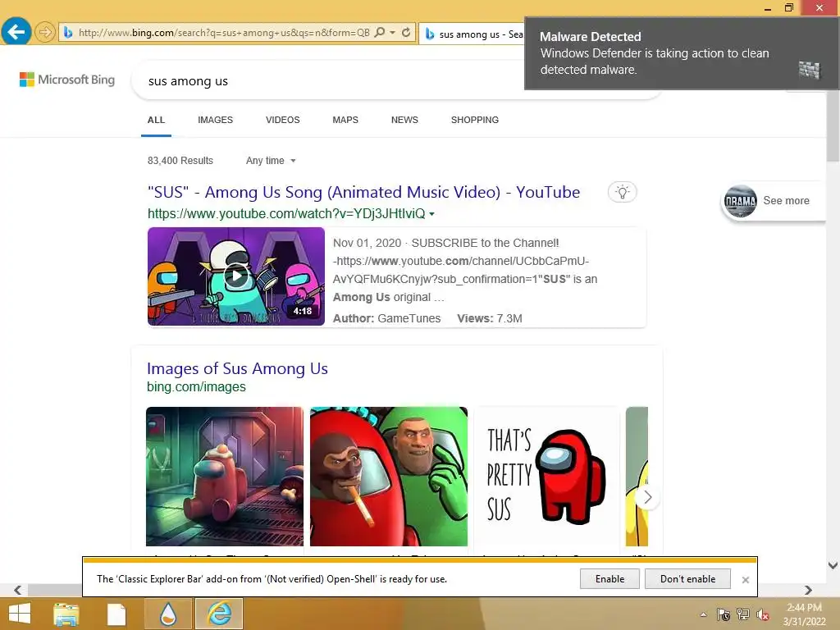840x630 pixels.
Task: Switch to the SHOPPING tab
Action: (x=475, y=120)
